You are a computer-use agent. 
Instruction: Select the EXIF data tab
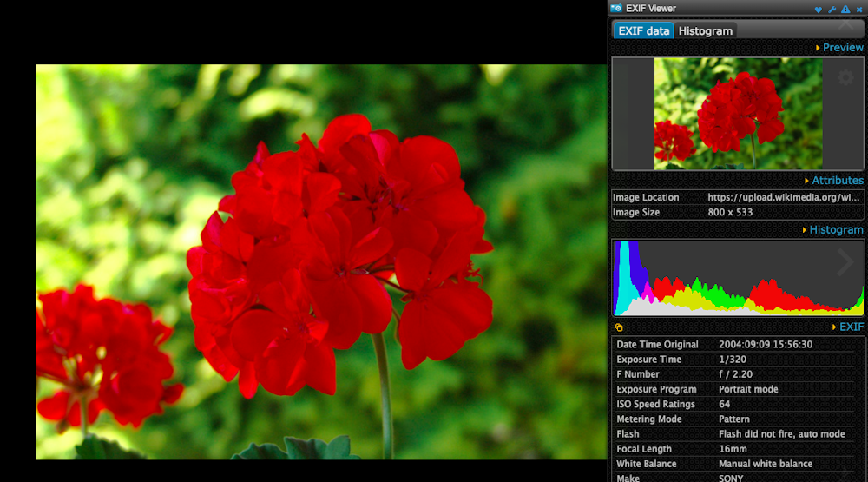644,31
